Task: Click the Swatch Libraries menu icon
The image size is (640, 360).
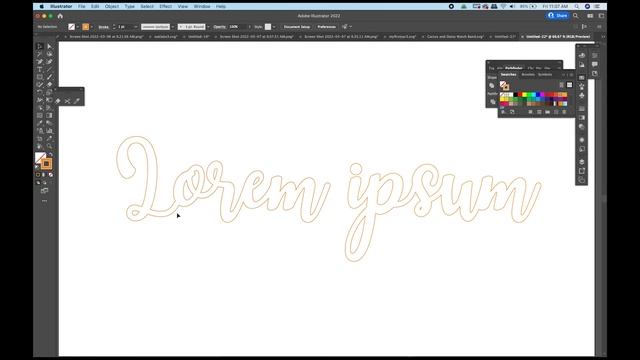Action: pos(504,112)
